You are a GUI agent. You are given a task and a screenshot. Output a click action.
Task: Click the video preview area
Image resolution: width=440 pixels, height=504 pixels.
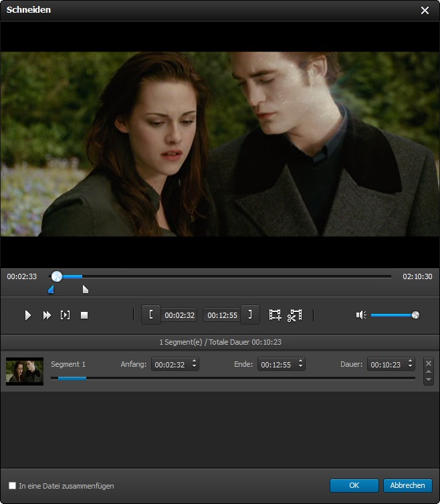pyautogui.click(x=220, y=145)
